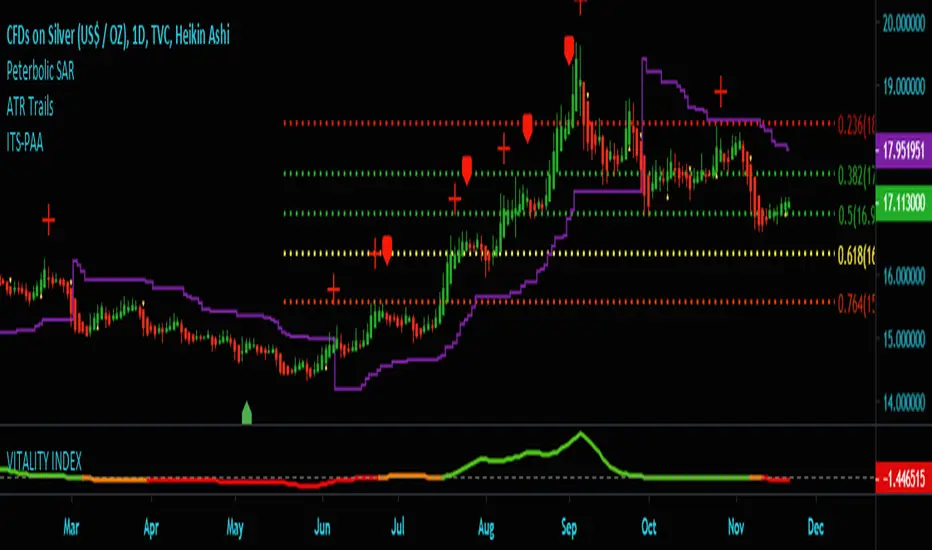Click the red sell marker above the 0.382 line
Viewport: 932px width, 550px height.
(x=467, y=170)
